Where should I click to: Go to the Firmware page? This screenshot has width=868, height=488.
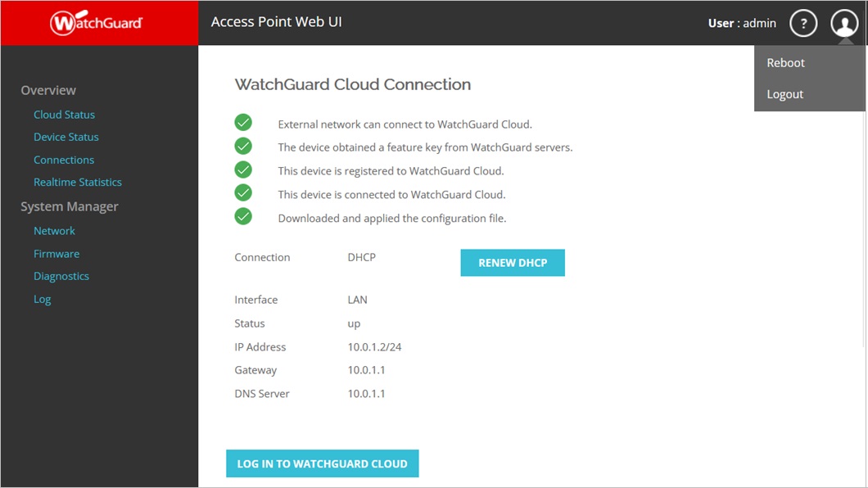coord(57,254)
